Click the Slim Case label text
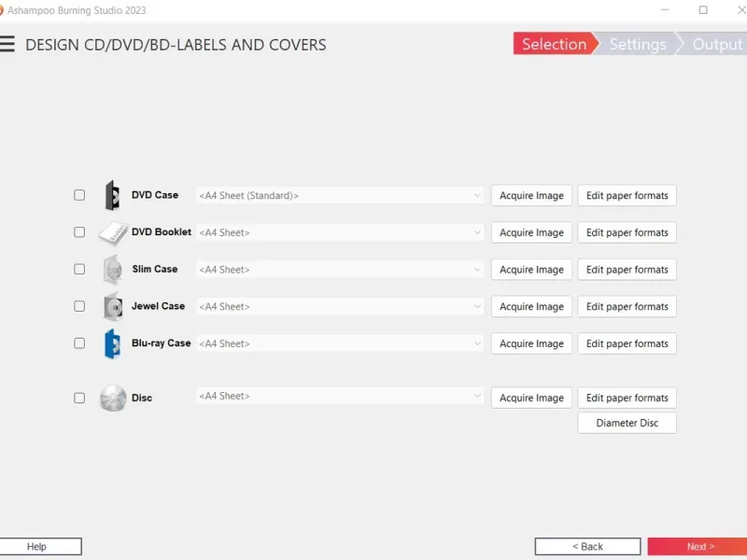The width and height of the screenshot is (747, 560). pyautogui.click(x=155, y=269)
